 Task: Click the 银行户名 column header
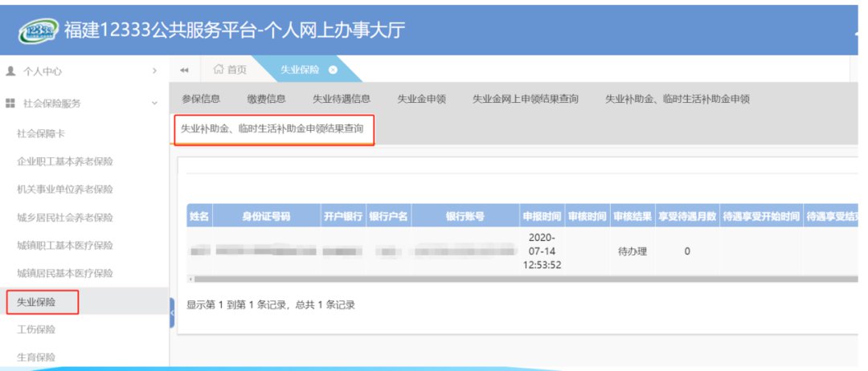click(x=388, y=216)
